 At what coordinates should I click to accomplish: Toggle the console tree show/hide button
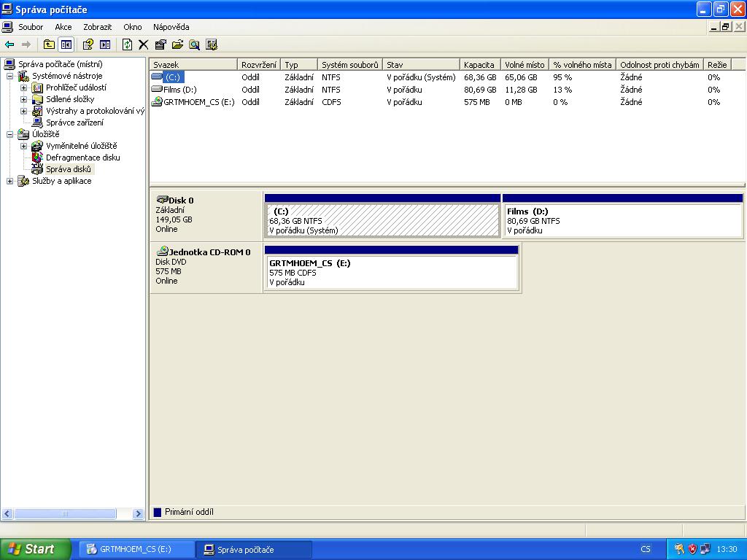point(66,44)
